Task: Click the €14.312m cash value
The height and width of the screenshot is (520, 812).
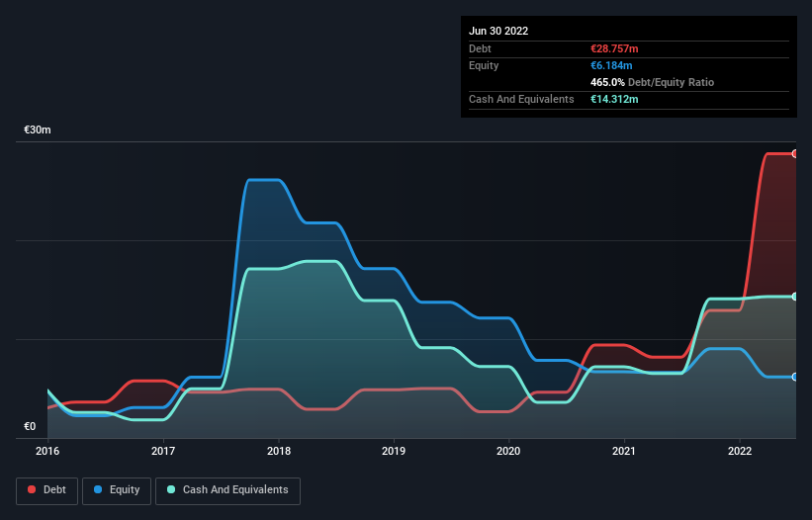Action: (614, 99)
